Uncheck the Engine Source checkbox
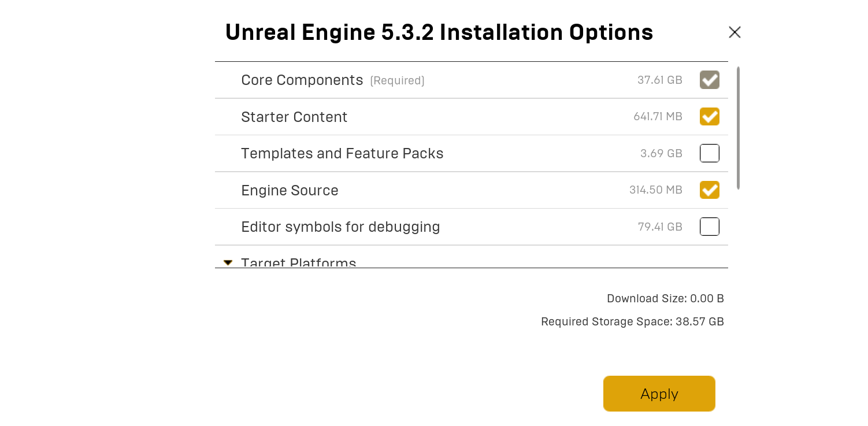The height and width of the screenshot is (426, 868). click(x=710, y=190)
